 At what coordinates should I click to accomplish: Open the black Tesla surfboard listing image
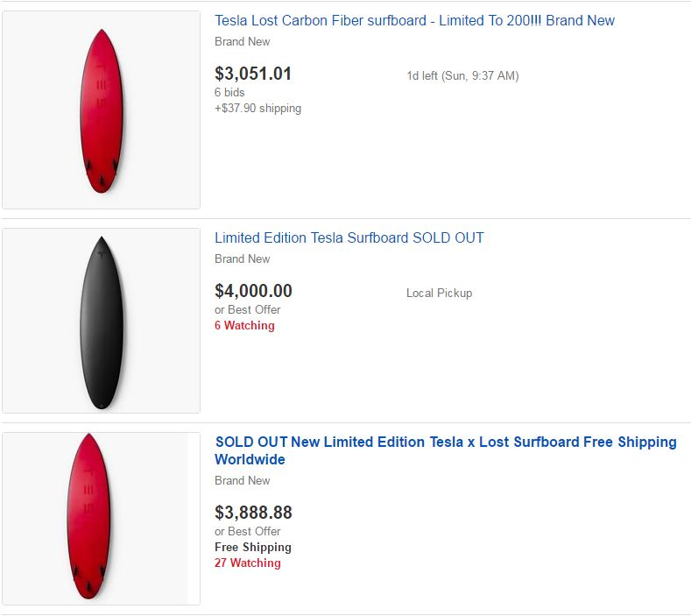[101, 321]
